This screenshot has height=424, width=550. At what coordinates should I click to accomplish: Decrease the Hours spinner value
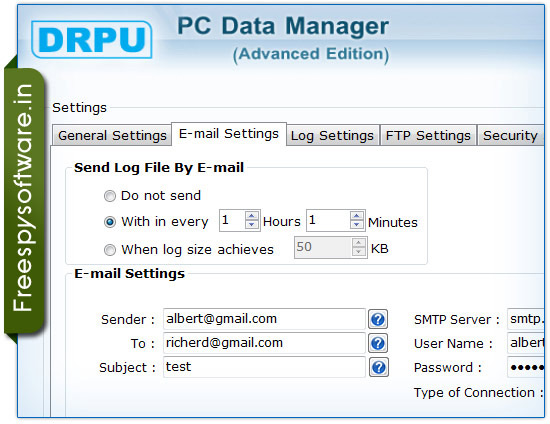(251, 224)
